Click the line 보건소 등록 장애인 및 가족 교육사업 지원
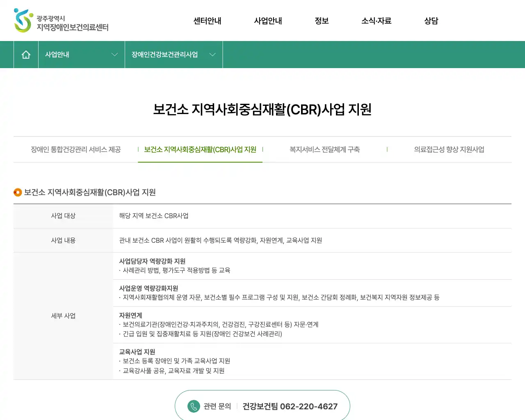This screenshot has height=420, width=525. tap(175, 361)
